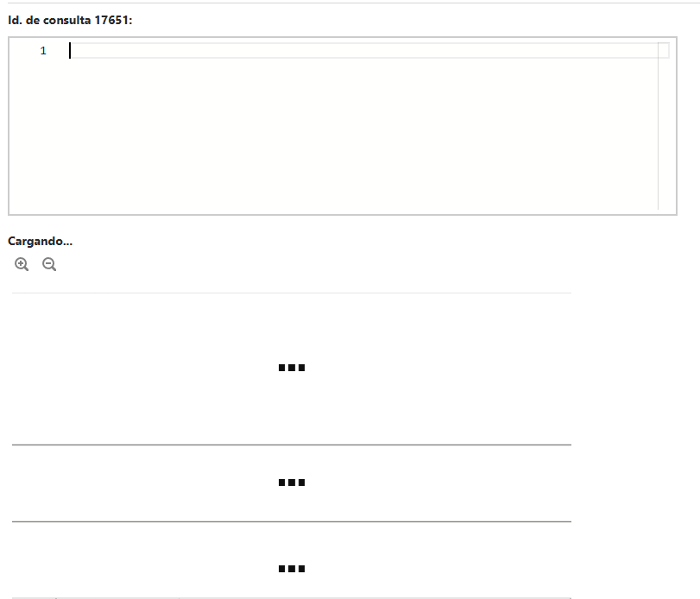Viewport: 700px width, 599px height.
Task: Click the zoom out magnifier icon
Action: tap(49, 264)
